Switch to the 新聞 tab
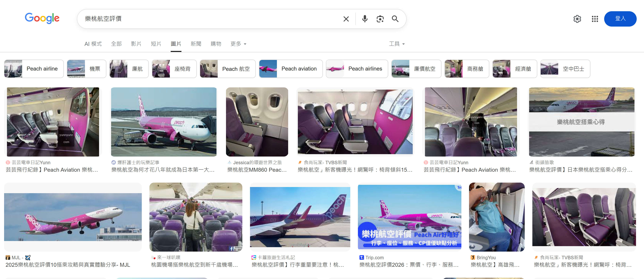The image size is (644, 279). tap(196, 44)
